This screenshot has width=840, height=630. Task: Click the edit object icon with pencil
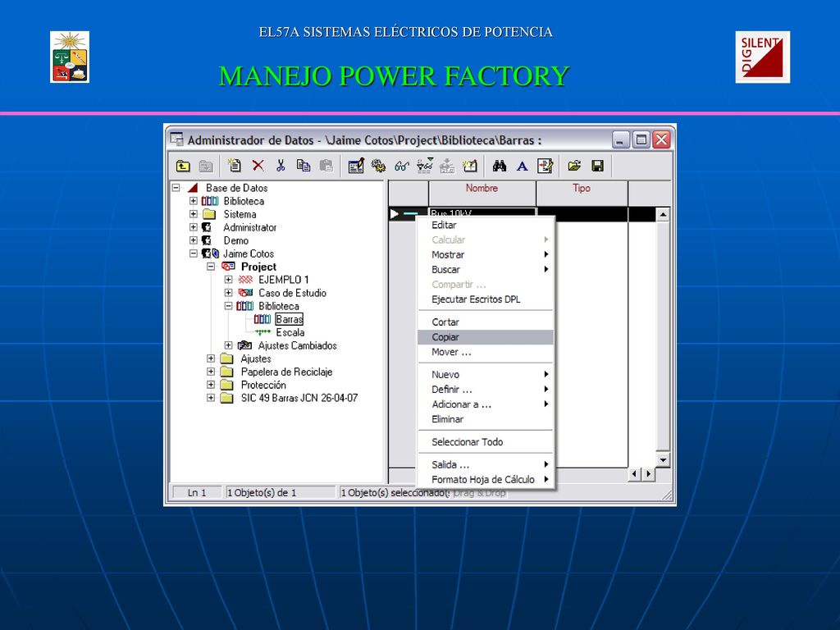point(356,166)
